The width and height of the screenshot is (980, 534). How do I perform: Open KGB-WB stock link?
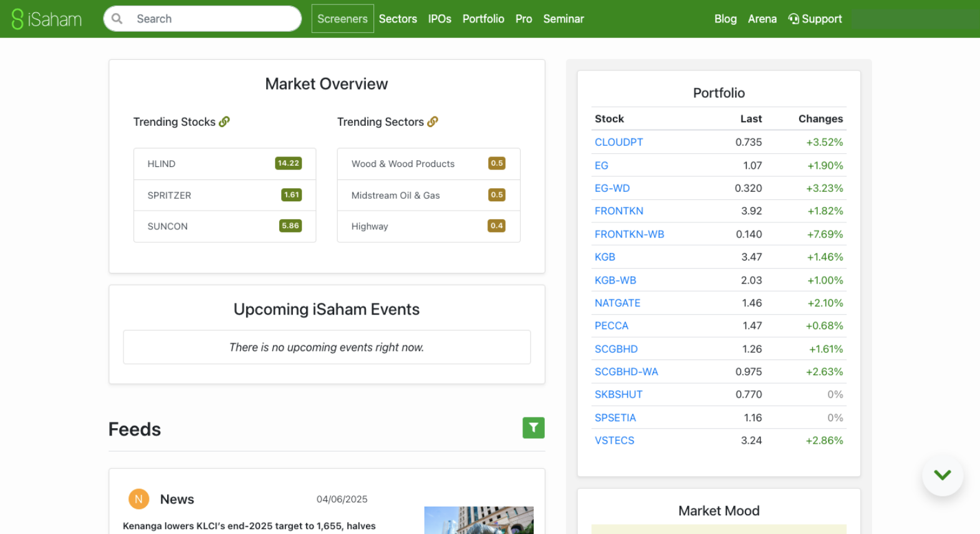click(x=615, y=280)
